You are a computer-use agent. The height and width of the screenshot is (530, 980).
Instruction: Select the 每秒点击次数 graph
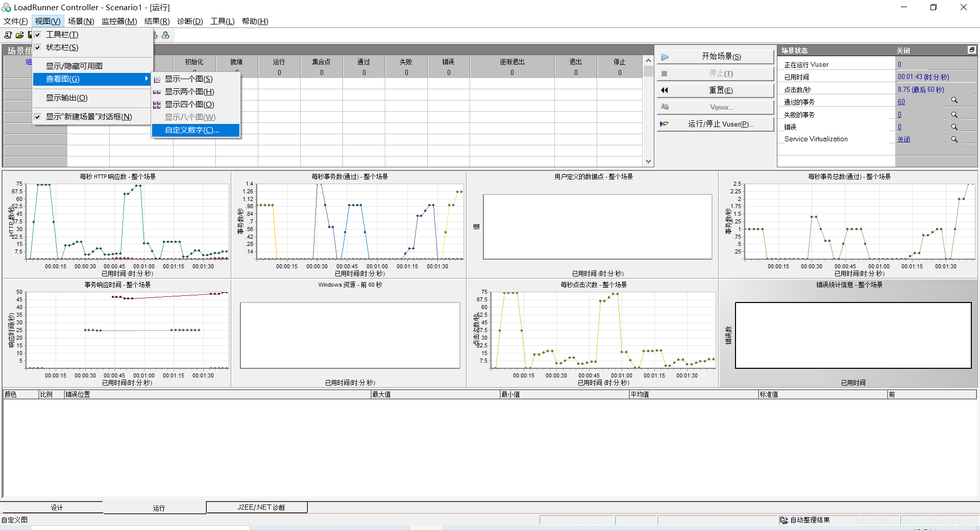(593, 333)
